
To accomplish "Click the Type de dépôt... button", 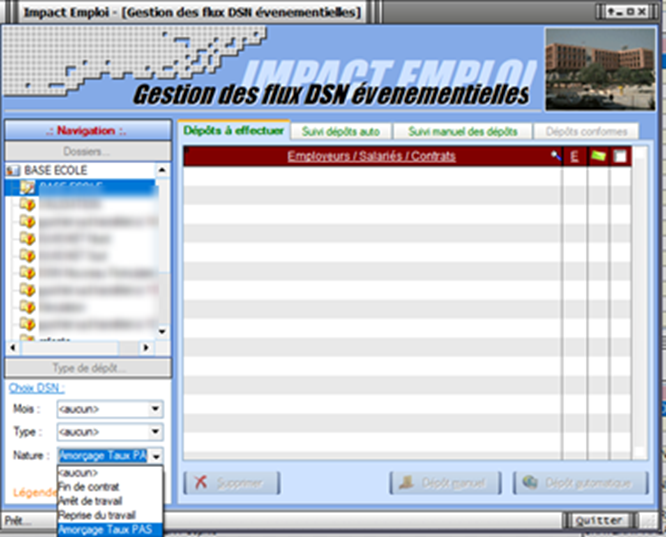I will (x=88, y=368).
